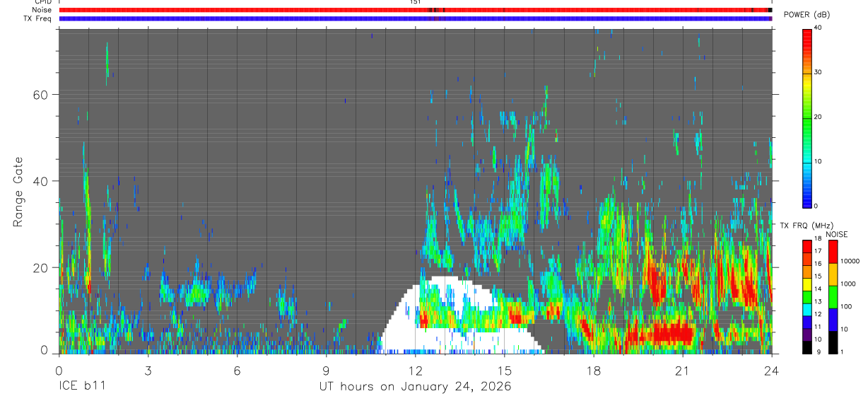Click the 12 label on the TX FRQ scale

pyautogui.click(x=818, y=314)
